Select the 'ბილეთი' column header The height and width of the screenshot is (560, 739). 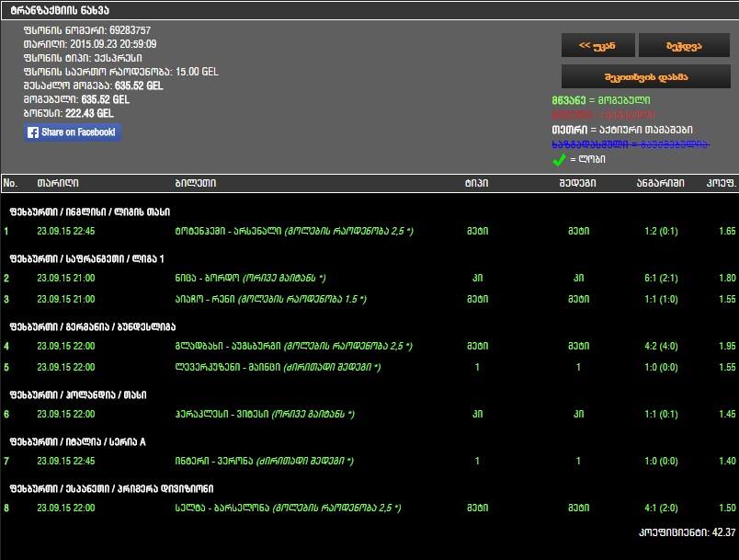coord(195,183)
